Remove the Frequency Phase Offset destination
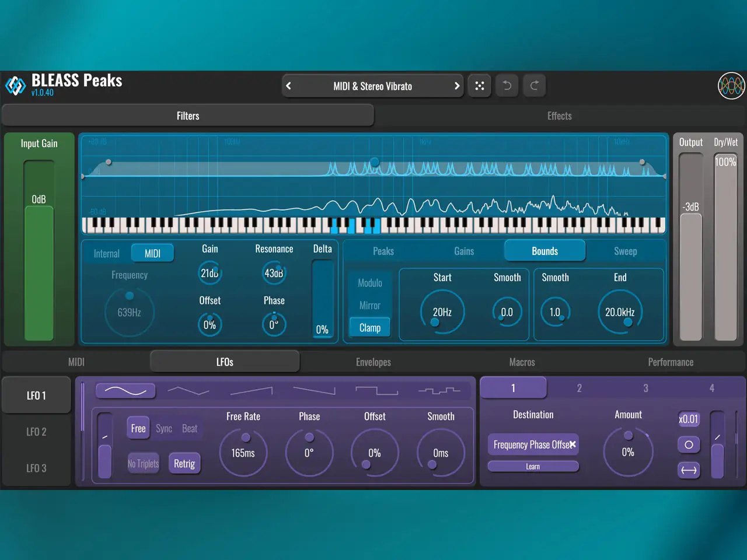747x560 pixels. tap(573, 444)
